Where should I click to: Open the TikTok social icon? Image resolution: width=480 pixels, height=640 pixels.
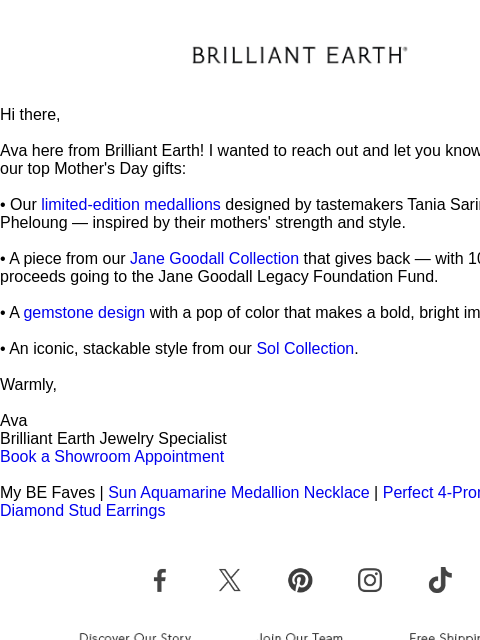pyautogui.click(x=440, y=580)
